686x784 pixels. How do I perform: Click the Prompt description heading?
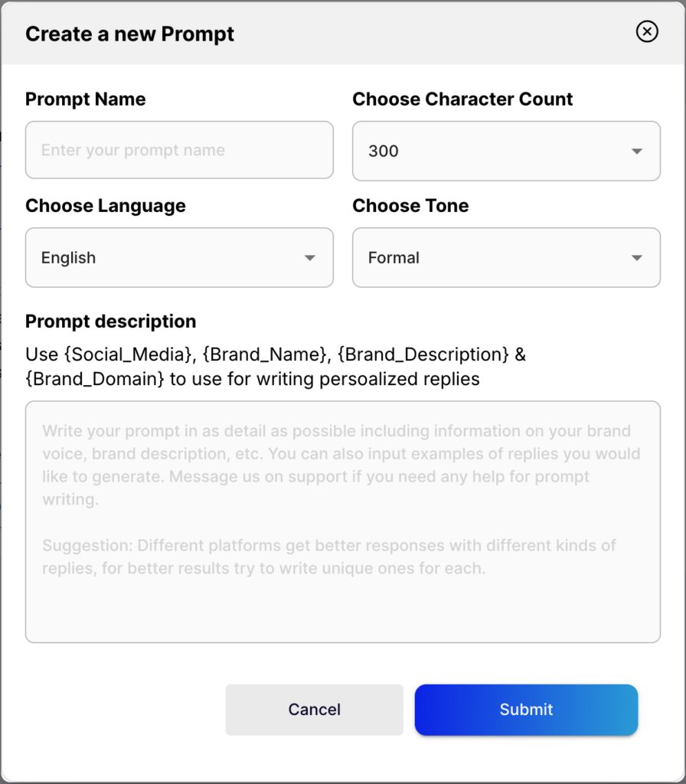point(110,322)
